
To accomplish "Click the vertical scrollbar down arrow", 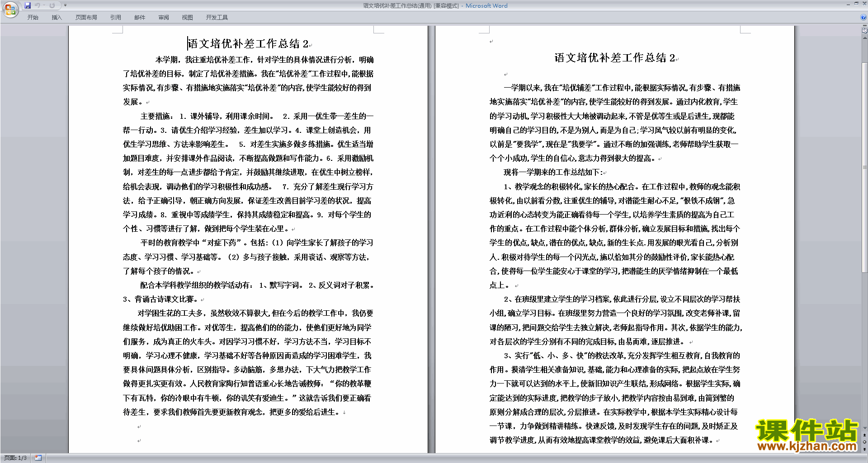I will [865, 428].
